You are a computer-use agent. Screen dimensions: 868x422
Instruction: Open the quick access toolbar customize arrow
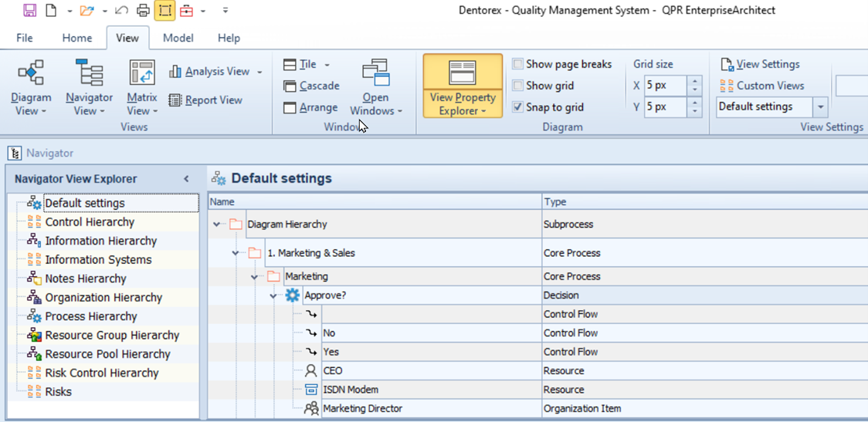point(225,10)
